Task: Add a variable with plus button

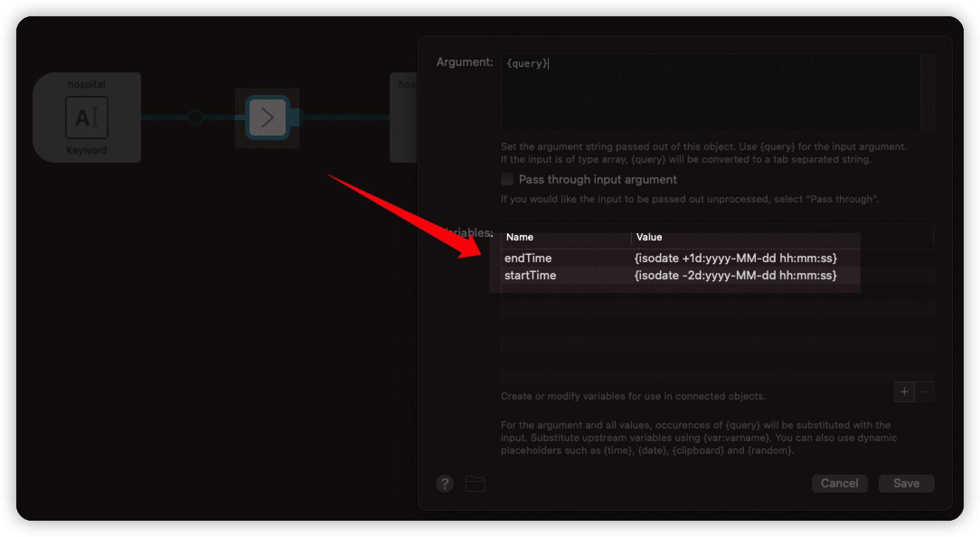Action: [904, 392]
